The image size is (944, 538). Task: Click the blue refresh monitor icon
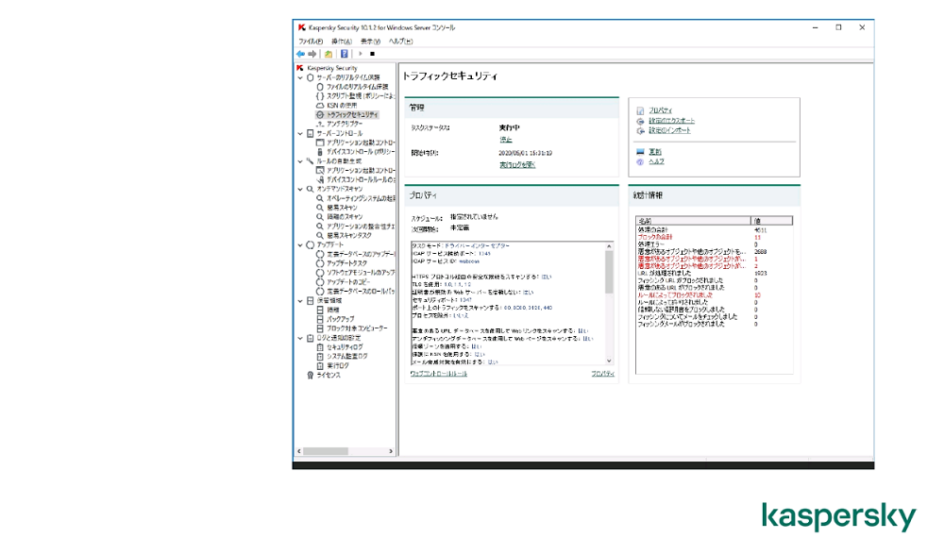coord(640,152)
